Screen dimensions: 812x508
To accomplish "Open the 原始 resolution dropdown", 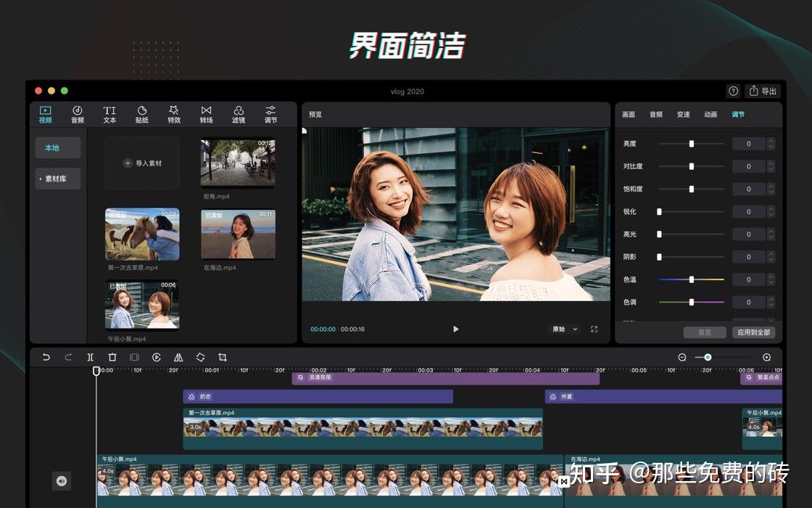I will (564, 329).
